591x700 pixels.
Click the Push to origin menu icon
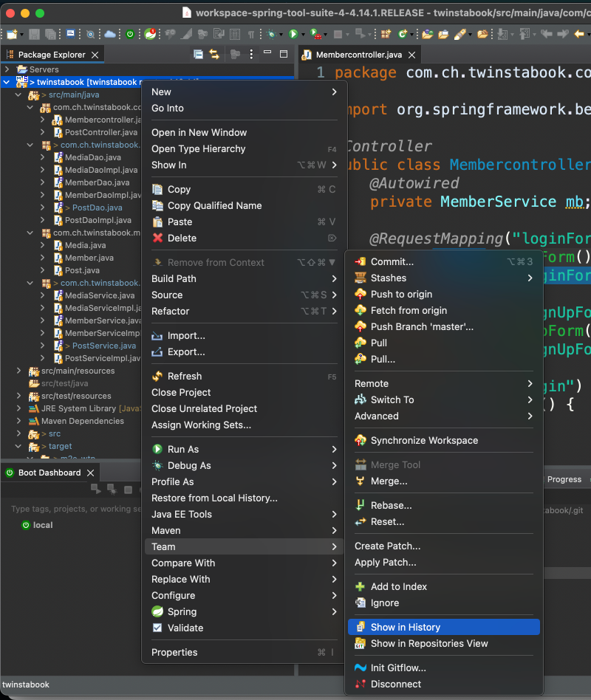point(360,294)
